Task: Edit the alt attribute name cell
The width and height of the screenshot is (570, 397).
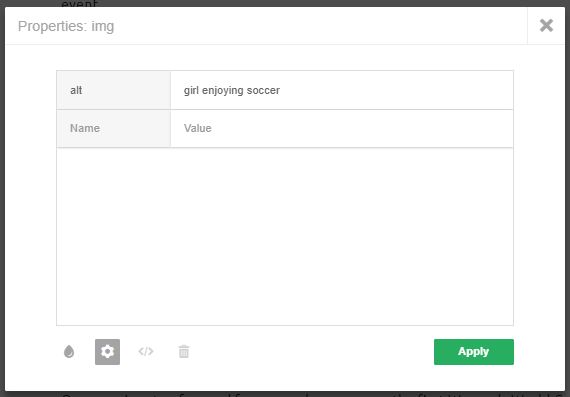Action: (113, 90)
